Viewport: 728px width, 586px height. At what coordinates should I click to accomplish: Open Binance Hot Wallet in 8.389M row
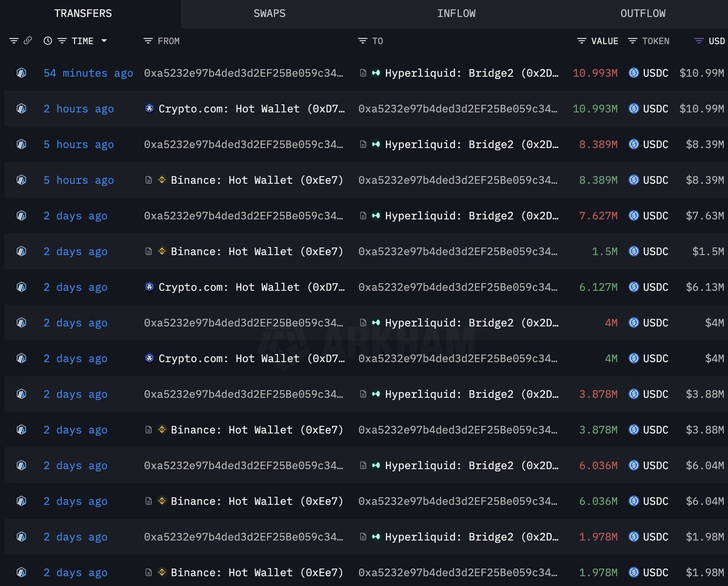click(257, 180)
